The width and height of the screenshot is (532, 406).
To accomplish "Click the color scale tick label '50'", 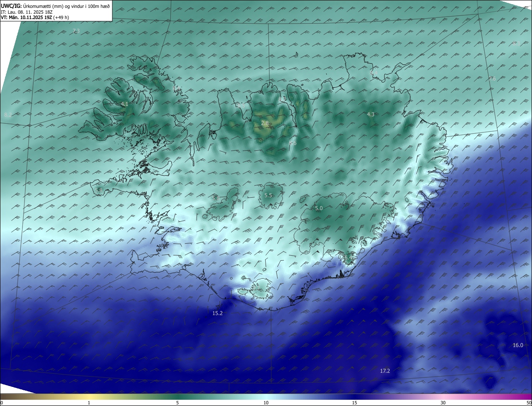I will pos(529,403).
